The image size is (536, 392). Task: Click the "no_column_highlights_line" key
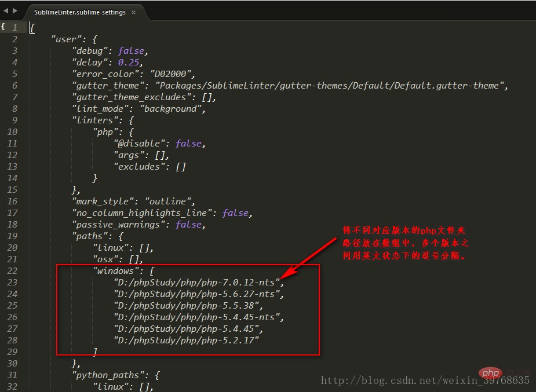pyautogui.click(x=141, y=213)
